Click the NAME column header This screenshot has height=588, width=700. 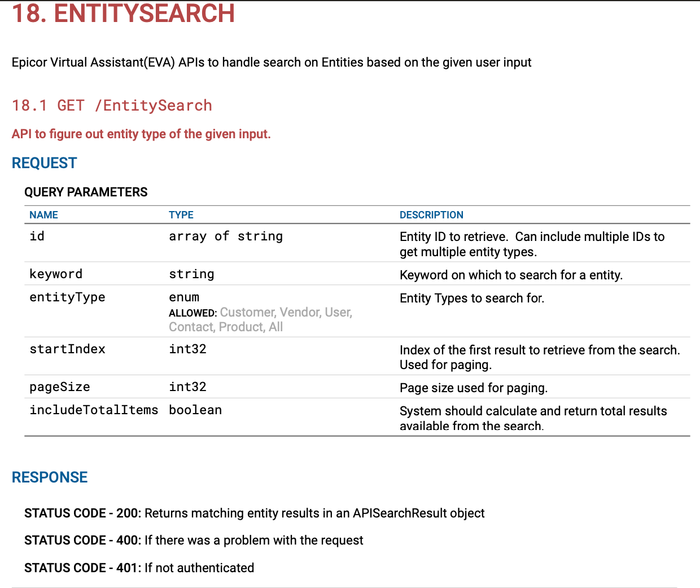pos(43,215)
